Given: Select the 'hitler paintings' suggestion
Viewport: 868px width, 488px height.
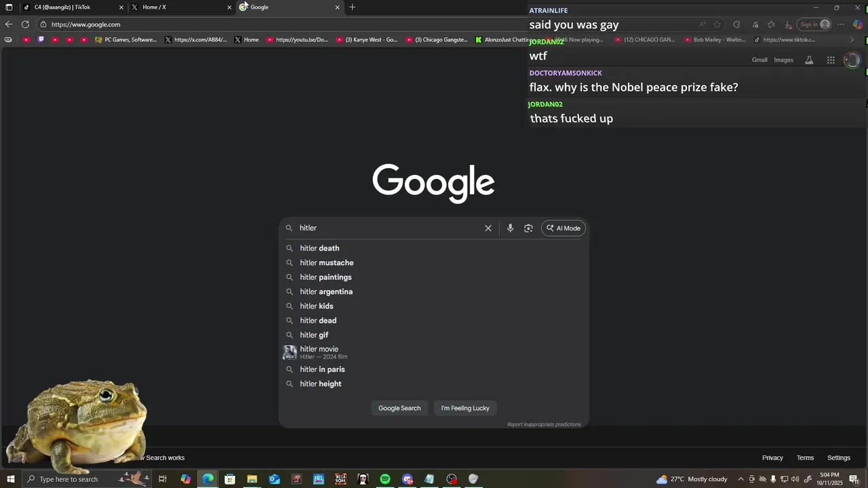Looking at the screenshot, I should tap(434, 277).
